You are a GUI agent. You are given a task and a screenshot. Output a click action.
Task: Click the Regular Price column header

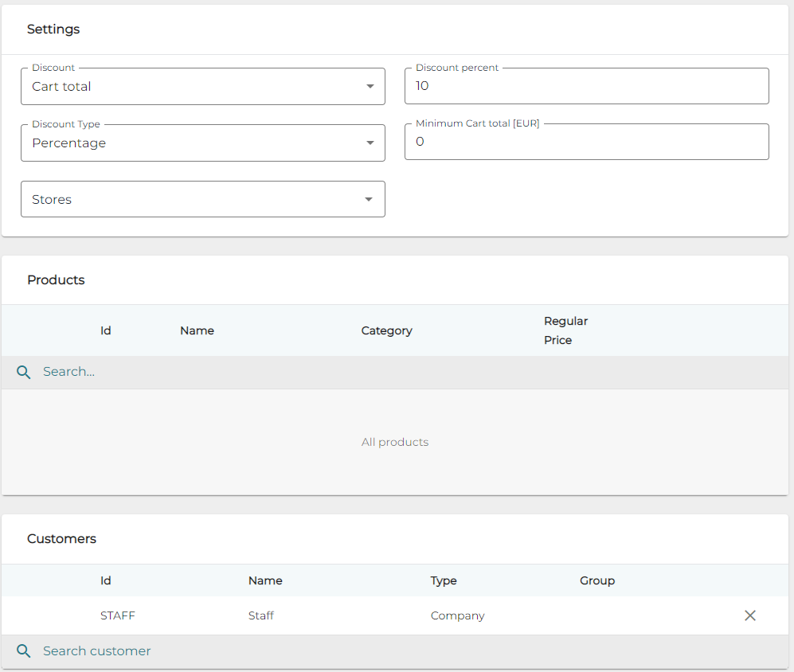point(565,330)
